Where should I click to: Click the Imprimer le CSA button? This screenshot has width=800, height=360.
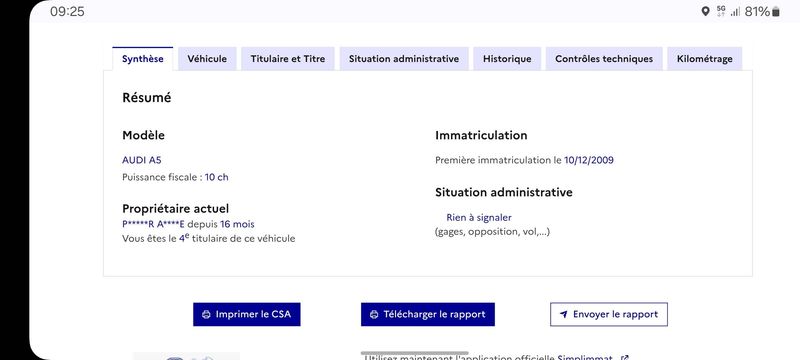tap(246, 314)
